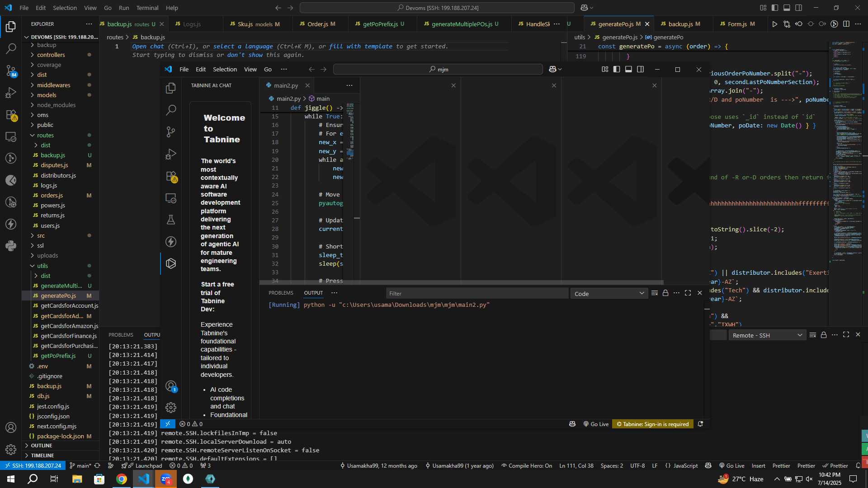The width and height of the screenshot is (868, 488).
Task: Open Search view in Devoms window activity bar
Action: click(x=11, y=48)
